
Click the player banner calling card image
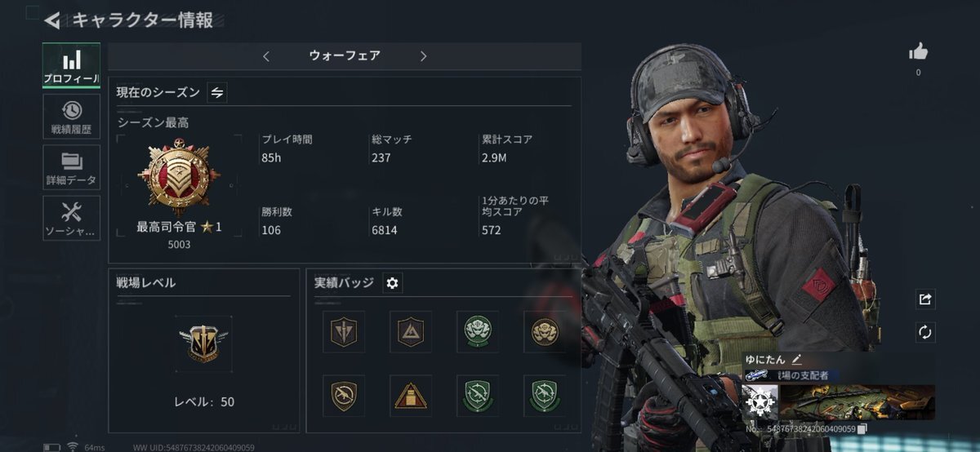857,402
